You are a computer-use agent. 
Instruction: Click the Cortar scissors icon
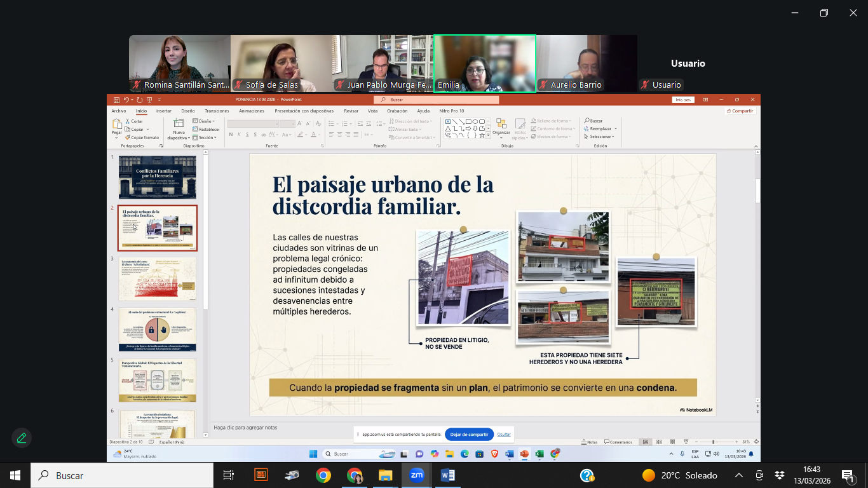click(x=127, y=121)
